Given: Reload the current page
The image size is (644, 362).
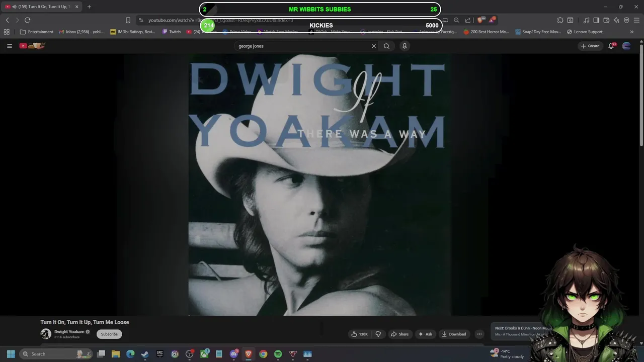Looking at the screenshot, I should click(x=28, y=20).
